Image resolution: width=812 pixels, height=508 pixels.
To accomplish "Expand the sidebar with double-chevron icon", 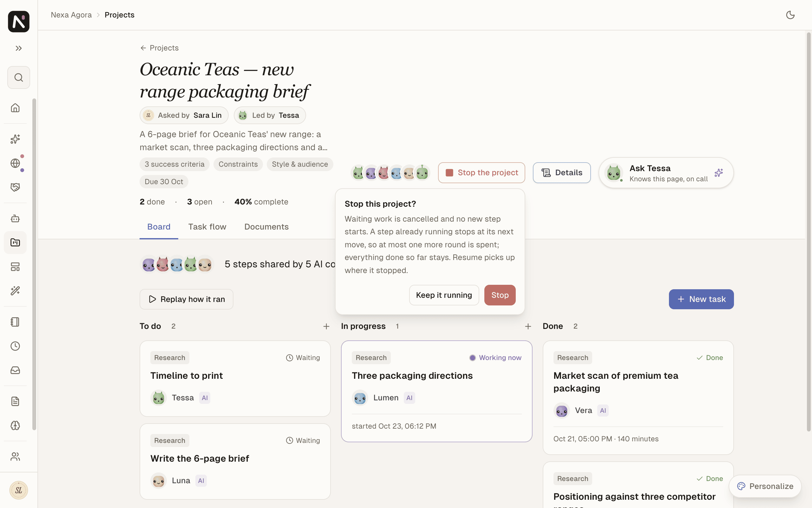I will 18,48.
